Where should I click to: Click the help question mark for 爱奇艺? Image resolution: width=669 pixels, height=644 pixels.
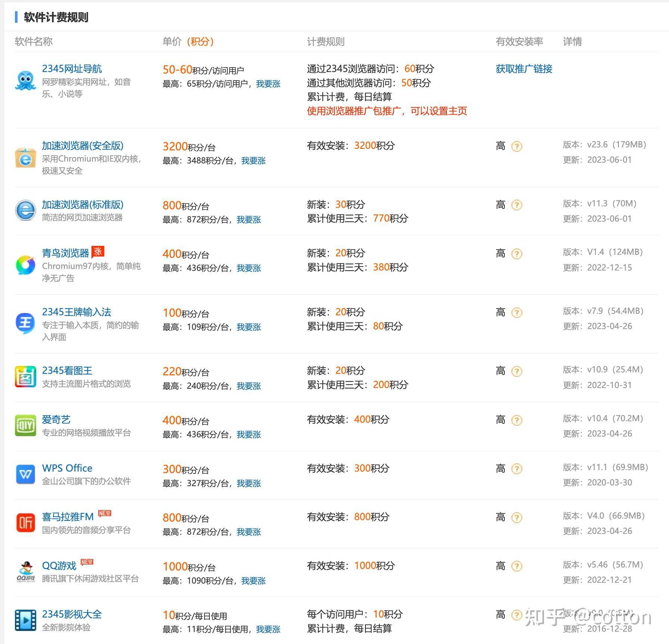[x=517, y=420]
